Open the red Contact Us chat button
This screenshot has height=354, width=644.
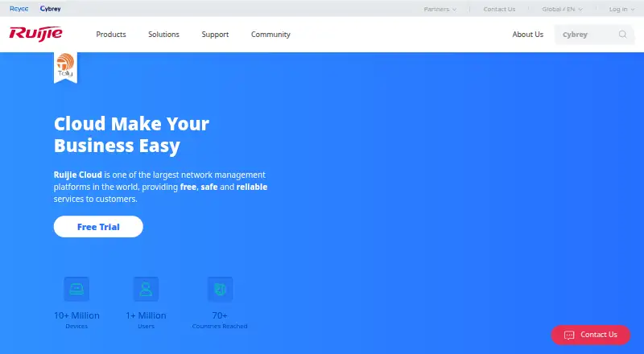pyautogui.click(x=590, y=335)
